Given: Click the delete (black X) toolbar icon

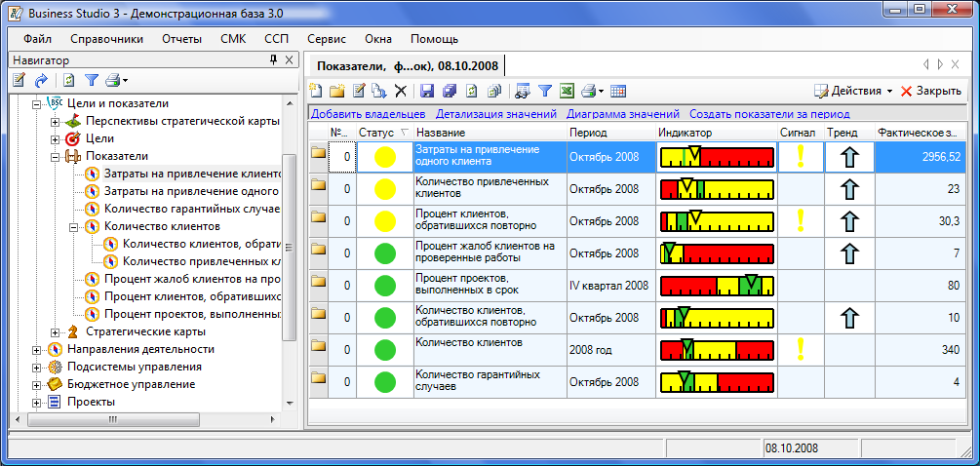Looking at the screenshot, I should coord(400,91).
